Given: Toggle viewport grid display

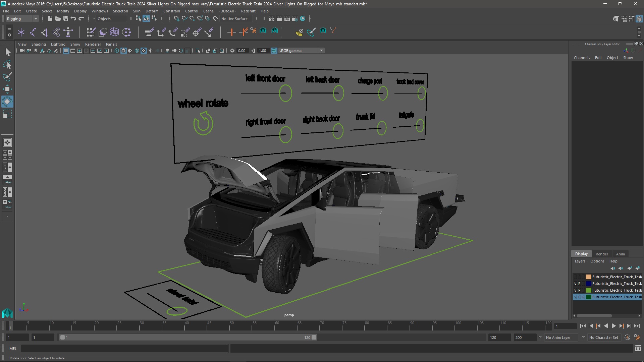Looking at the screenshot, I should 66,51.
